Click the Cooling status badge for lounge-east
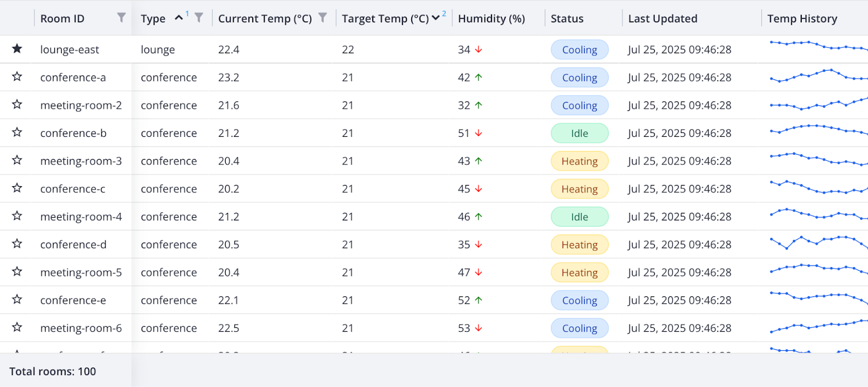 click(x=579, y=49)
